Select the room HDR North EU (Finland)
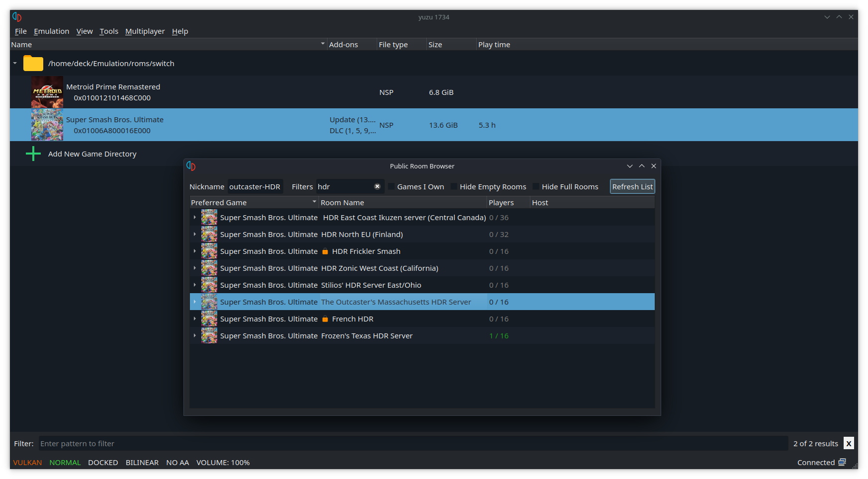This screenshot has height=479, width=868. (x=362, y=235)
